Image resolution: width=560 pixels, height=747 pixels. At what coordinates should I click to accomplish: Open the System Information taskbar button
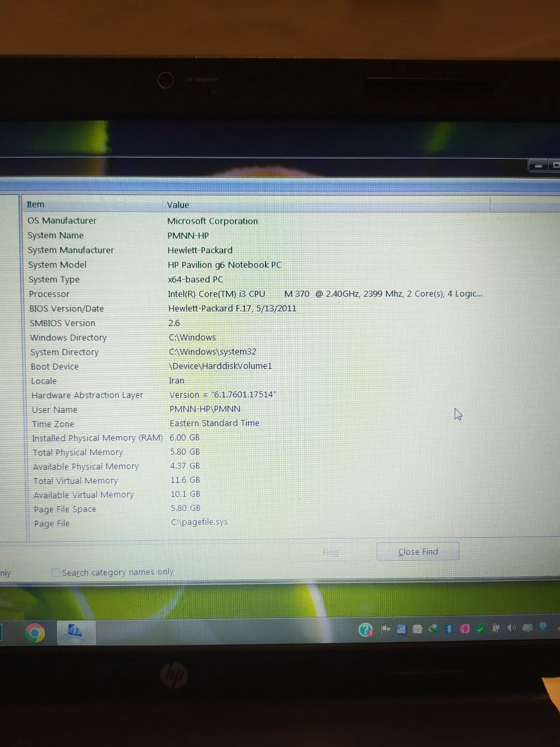pyautogui.click(x=76, y=632)
